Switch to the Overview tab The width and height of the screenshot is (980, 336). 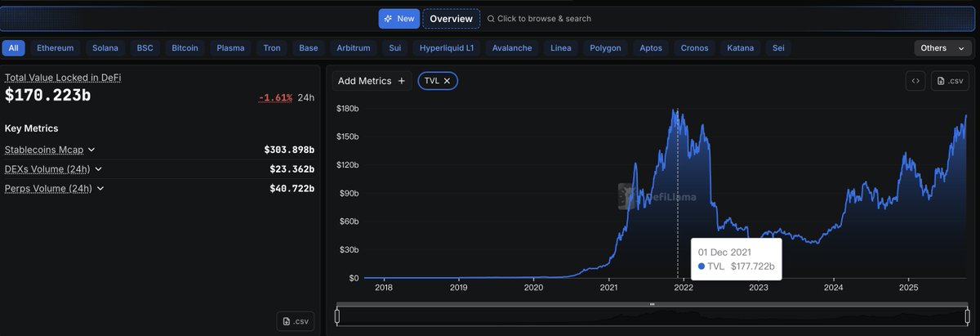[x=451, y=19]
